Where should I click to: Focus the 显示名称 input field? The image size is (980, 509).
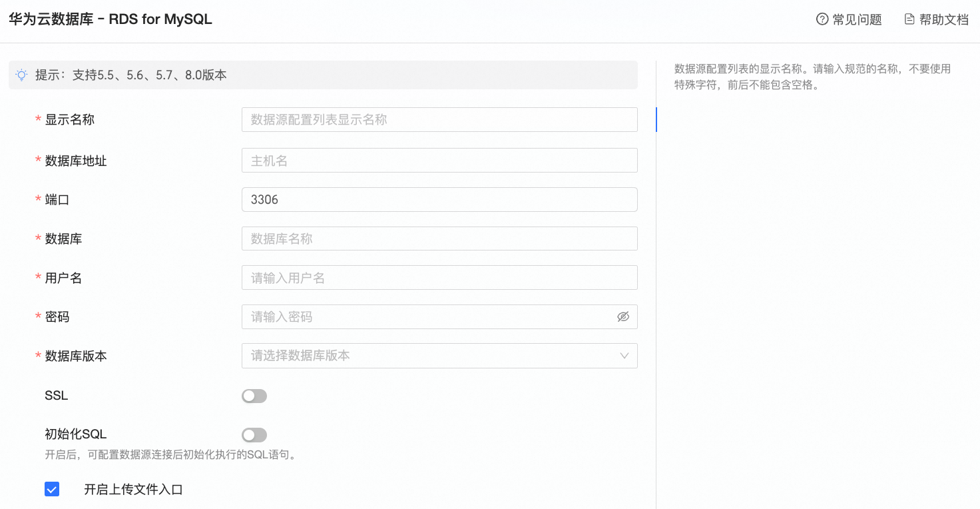coord(439,119)
